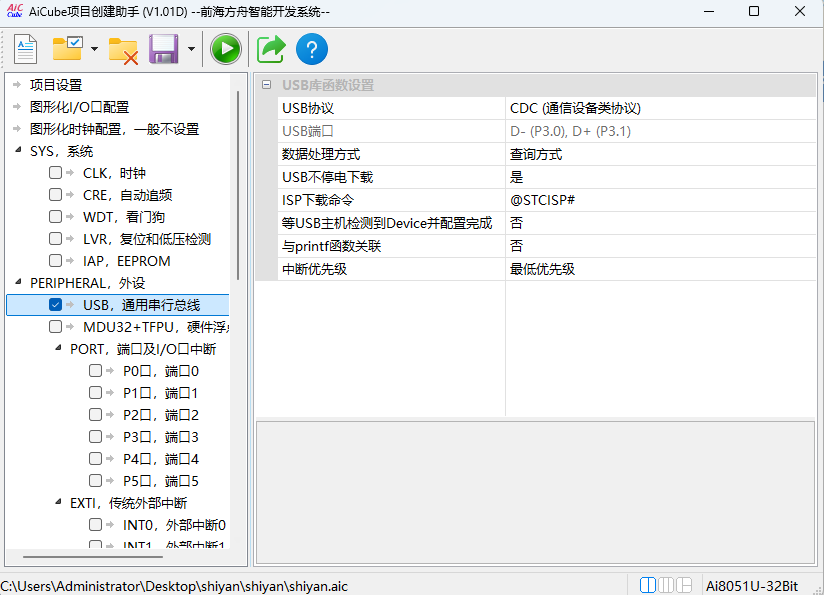This screenshot has height=595, width=824.
Task: Select the two-pane layout icon in status bar
Action: 648,584
